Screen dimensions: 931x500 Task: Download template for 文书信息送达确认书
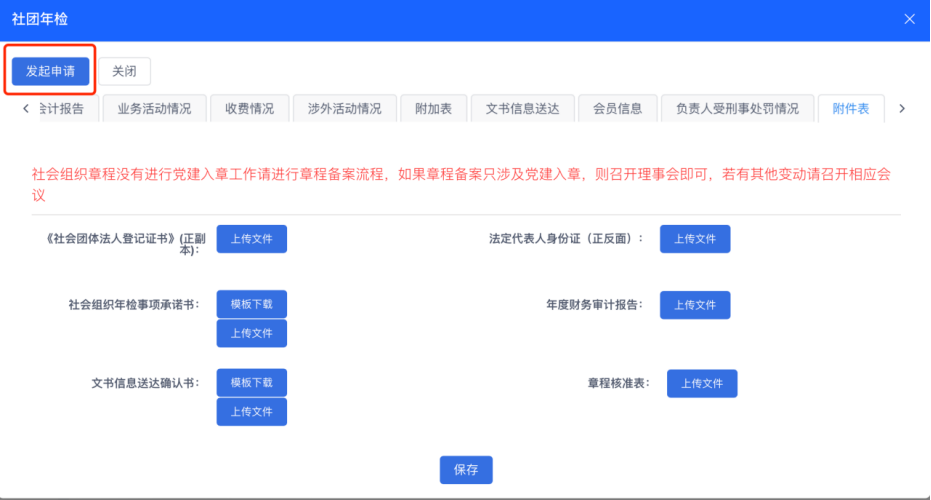coord(252,383)
